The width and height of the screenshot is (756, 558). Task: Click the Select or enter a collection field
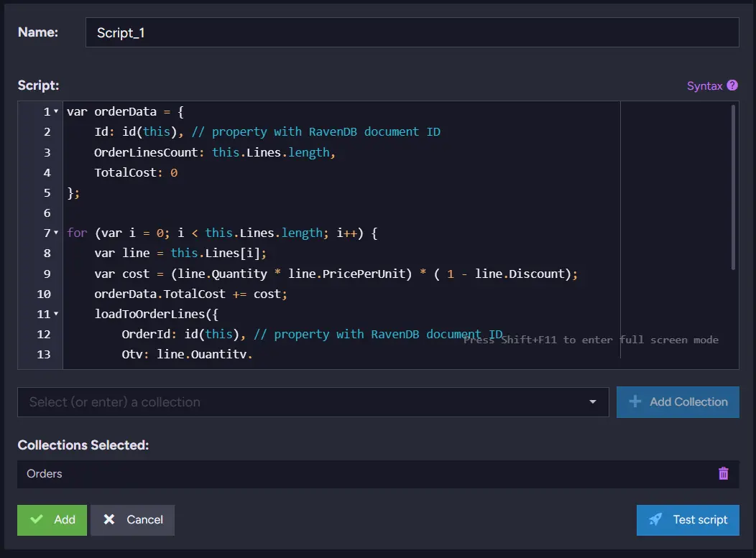click(x=313, y=402)
